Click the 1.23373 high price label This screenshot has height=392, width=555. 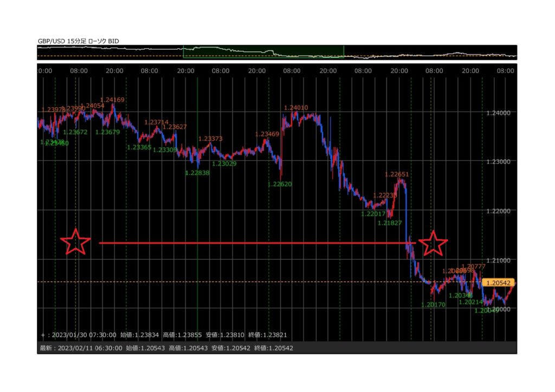pos(210,139)
